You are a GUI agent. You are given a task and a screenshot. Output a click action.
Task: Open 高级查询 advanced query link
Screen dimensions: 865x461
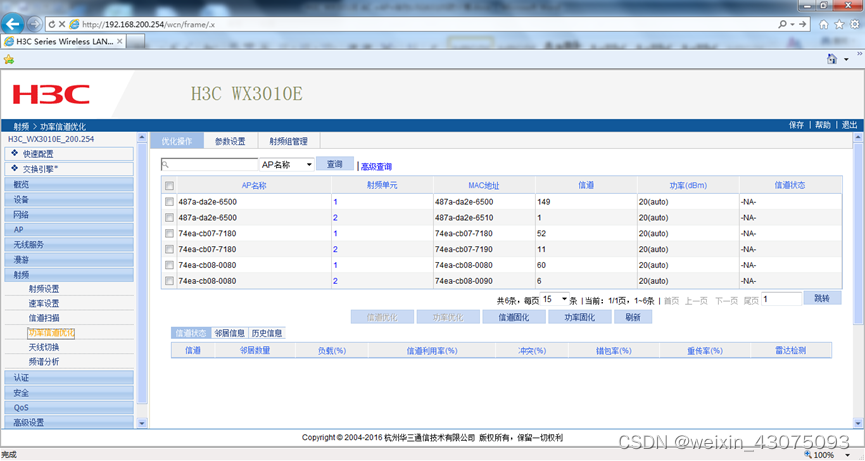coord(376,167)
